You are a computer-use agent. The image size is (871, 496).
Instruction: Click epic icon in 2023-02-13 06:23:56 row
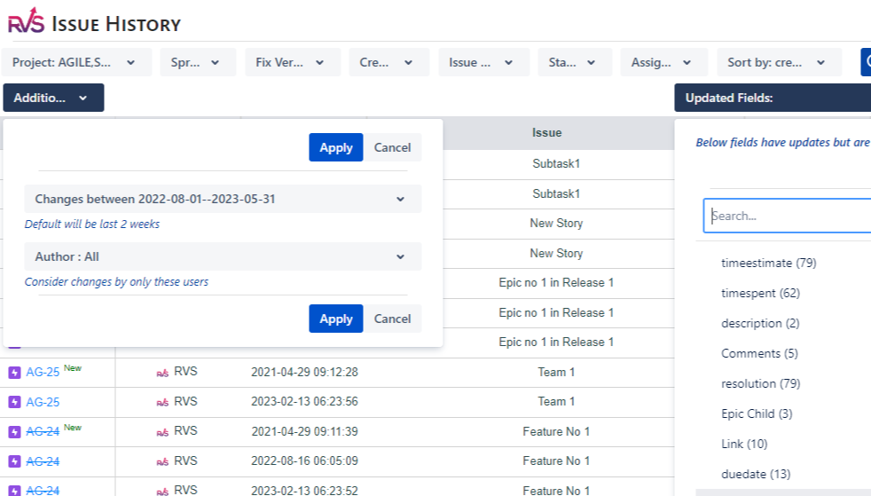pyautogui.click(x=14, y=402)
